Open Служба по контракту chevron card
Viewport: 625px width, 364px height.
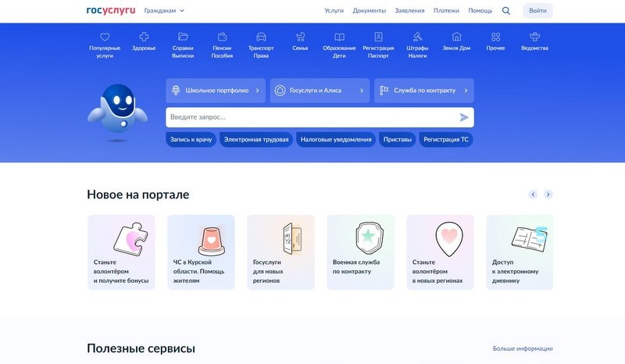point(424,91)
